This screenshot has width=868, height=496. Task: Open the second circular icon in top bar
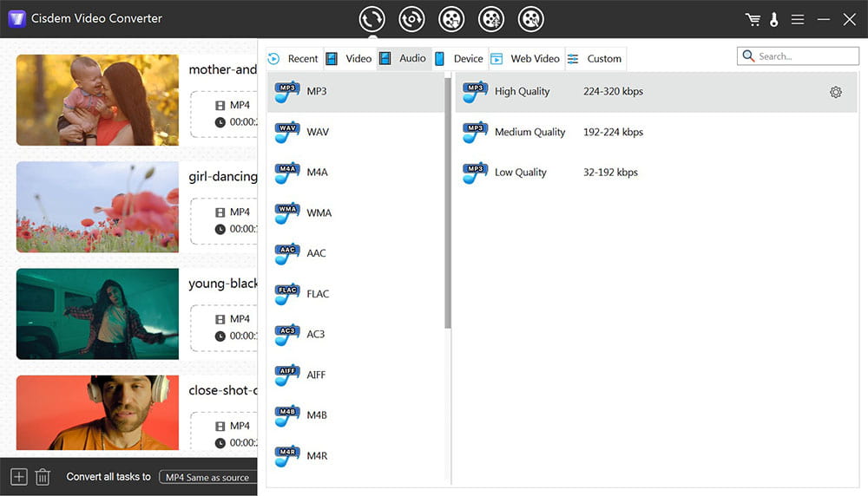[411, 18]
